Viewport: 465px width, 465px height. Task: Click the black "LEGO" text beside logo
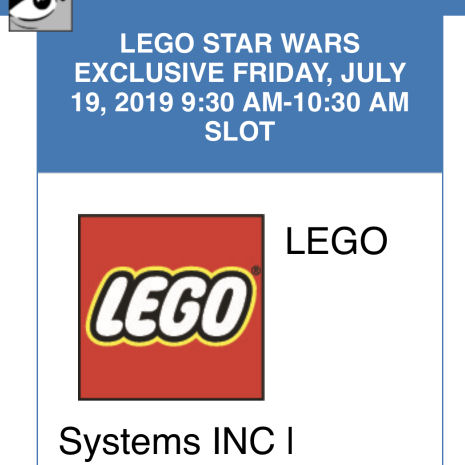coord(336,241)
